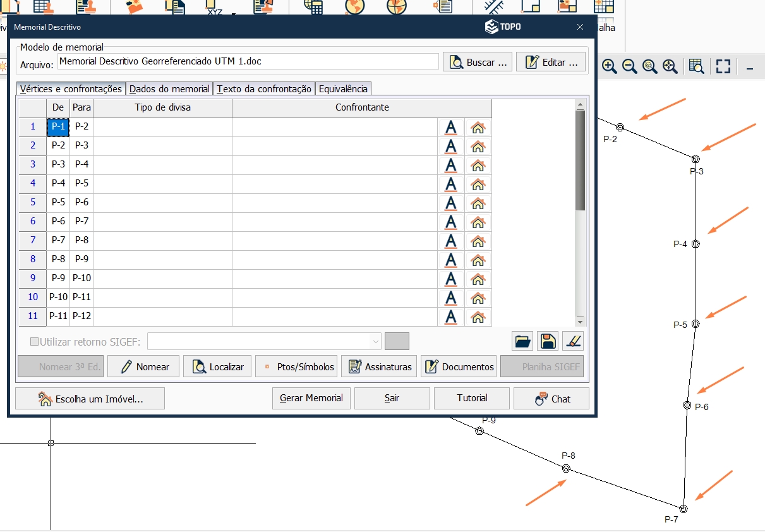This screenshot has height=532, width=765.
Task: Open the Texto da confrontação tab
Action: (266, 88)
